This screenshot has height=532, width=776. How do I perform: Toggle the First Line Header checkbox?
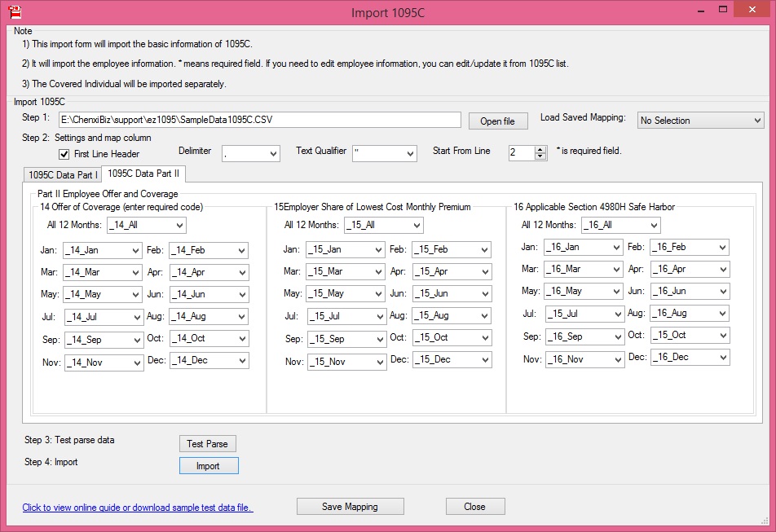click(x=64, y=155)
